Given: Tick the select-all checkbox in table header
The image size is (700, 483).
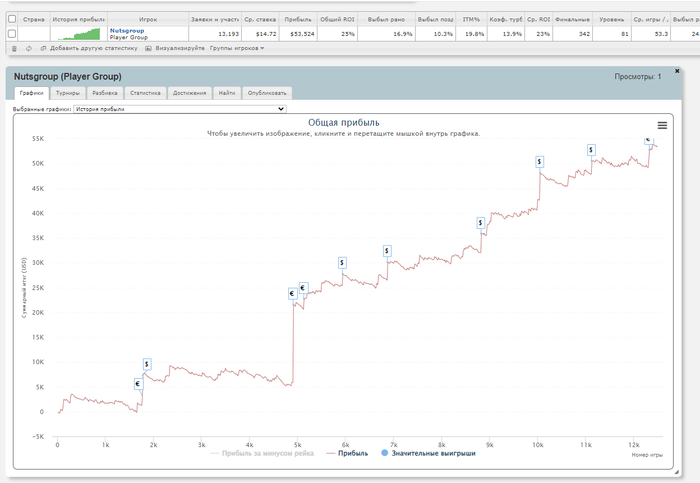Looking at the screenshot, I should click(11, 18).
